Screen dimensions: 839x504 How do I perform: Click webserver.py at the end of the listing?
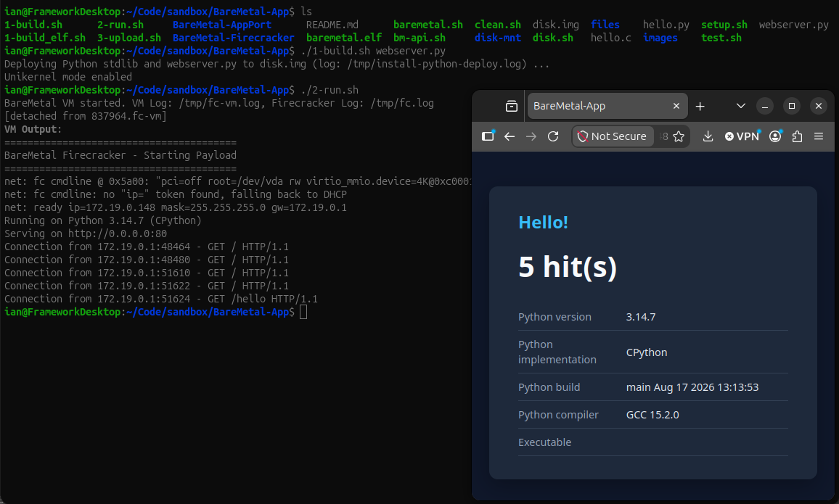(x=793, y=25)
